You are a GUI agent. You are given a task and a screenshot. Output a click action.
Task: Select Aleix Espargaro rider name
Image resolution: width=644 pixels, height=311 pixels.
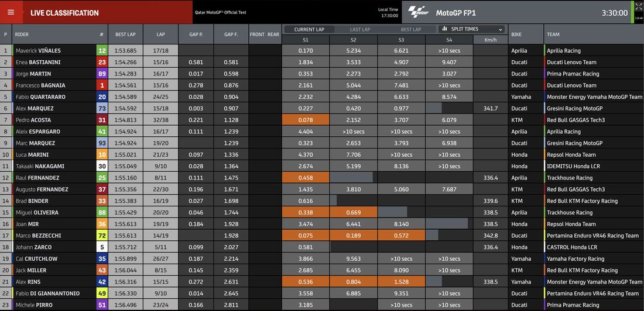pos(38,132)
